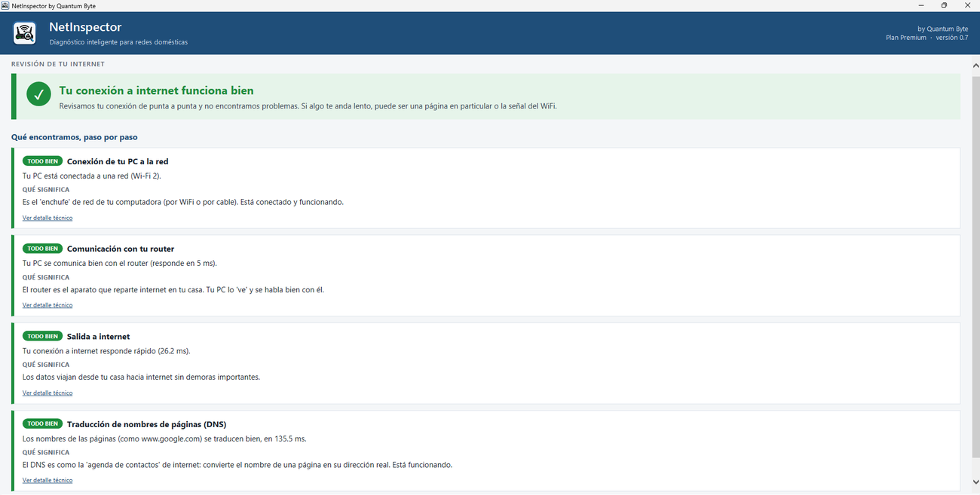Screen dimensions: 980x495
Task: Select the heading "Conexión de tu PC a la red"
Action: point(118,161)
